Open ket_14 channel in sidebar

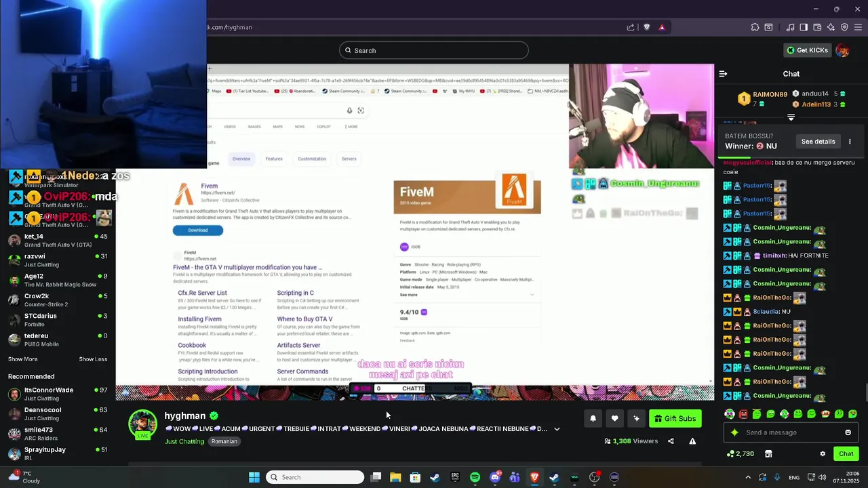click(58, 241)
